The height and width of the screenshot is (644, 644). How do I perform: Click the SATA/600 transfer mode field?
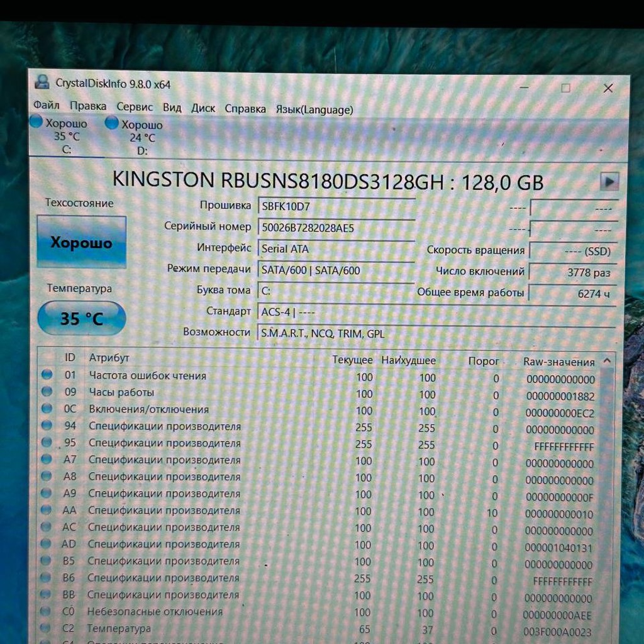click(x=336, y=270)
